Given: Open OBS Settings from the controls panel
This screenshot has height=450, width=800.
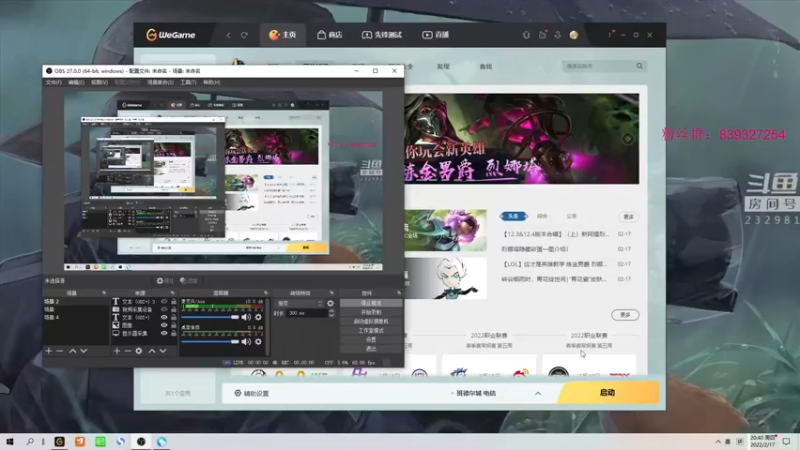Looking at the screenshot, I should pos(371,340).
